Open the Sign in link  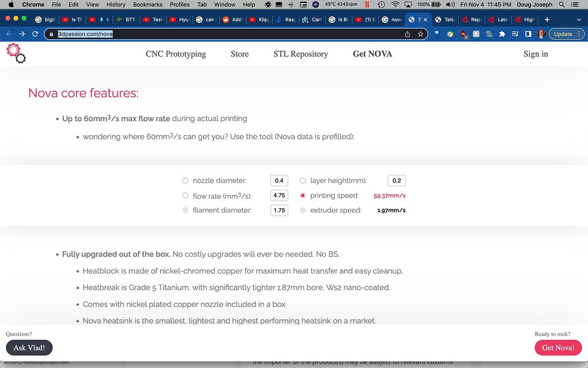pos(535,54)
